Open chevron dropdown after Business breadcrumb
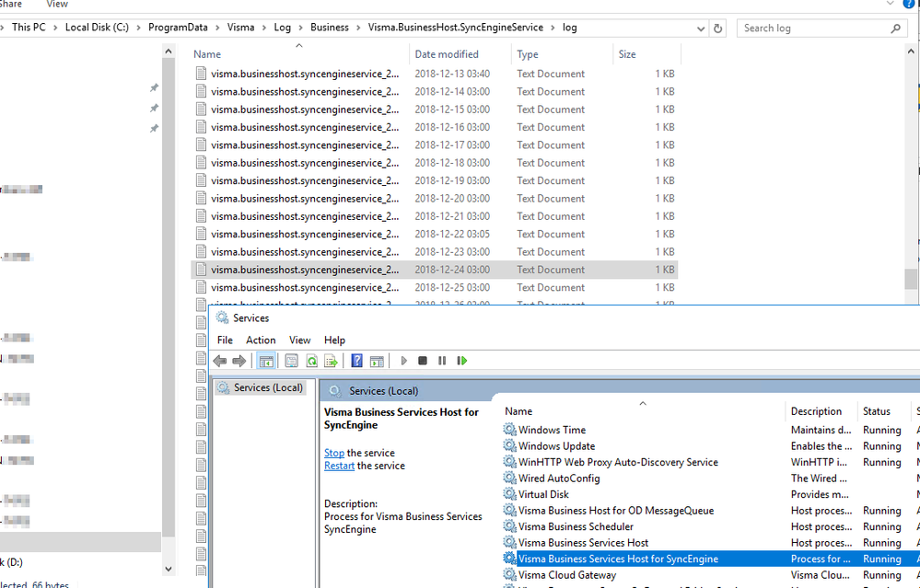Image resolution: width=920 pixels, height=588 pixels. click(359, 28)
